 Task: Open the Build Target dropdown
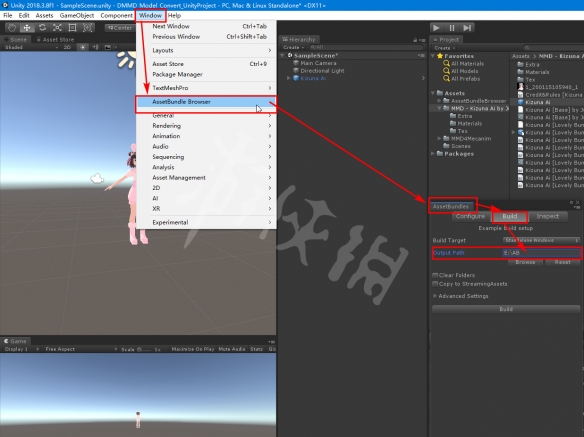[x=542, y=241]
